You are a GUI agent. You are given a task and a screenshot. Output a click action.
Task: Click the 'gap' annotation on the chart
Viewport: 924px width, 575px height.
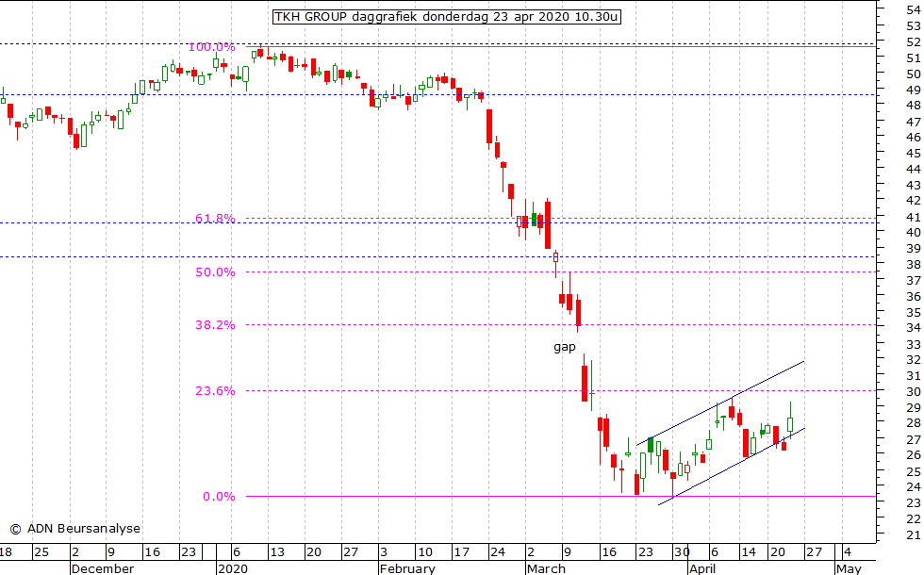565,347
